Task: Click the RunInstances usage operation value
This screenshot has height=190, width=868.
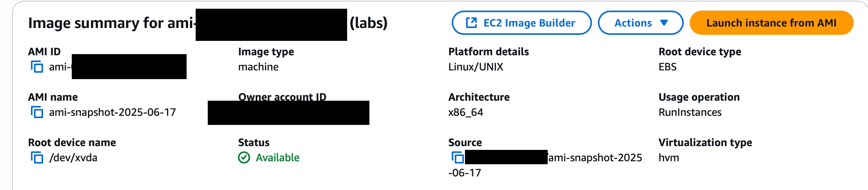Action: point(690,112)
